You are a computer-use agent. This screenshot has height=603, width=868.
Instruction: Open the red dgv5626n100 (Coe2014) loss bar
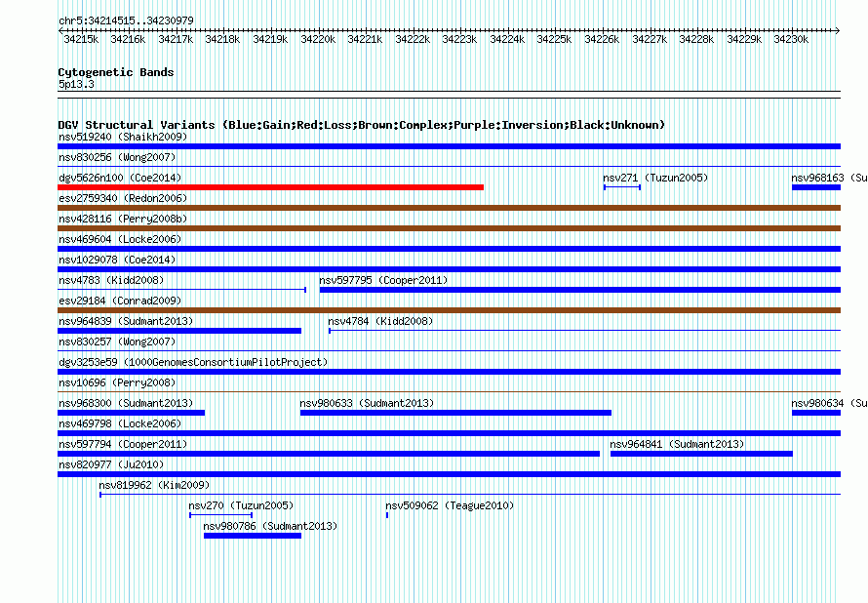271,187
